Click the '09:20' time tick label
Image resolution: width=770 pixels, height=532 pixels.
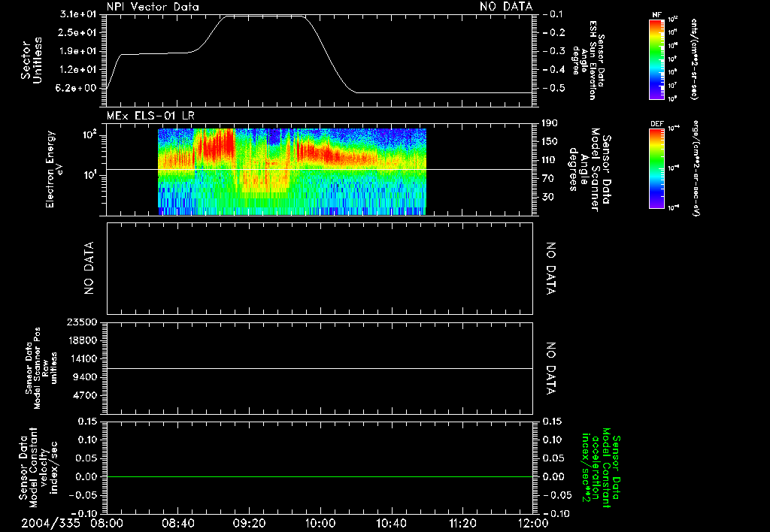249,523
